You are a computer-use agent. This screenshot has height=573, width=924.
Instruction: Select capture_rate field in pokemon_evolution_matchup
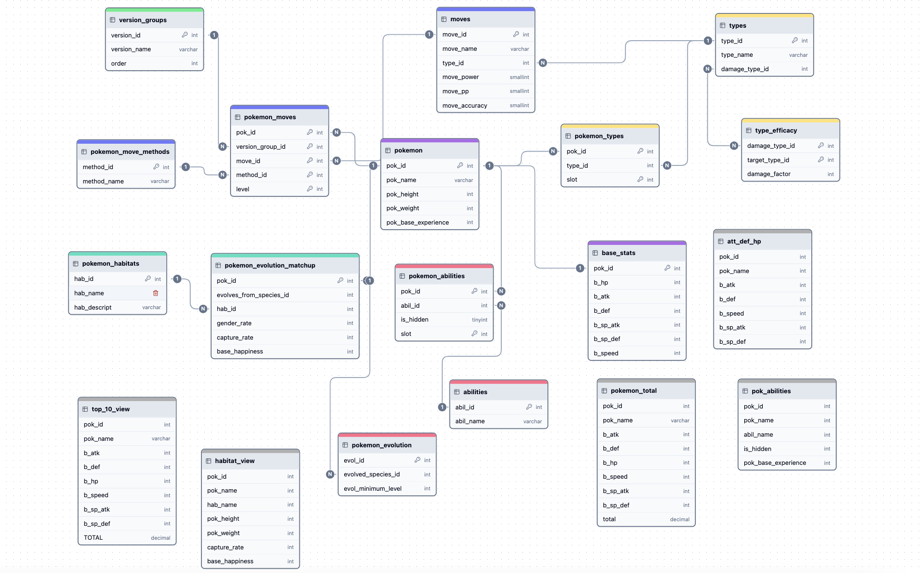coord(285,337)
